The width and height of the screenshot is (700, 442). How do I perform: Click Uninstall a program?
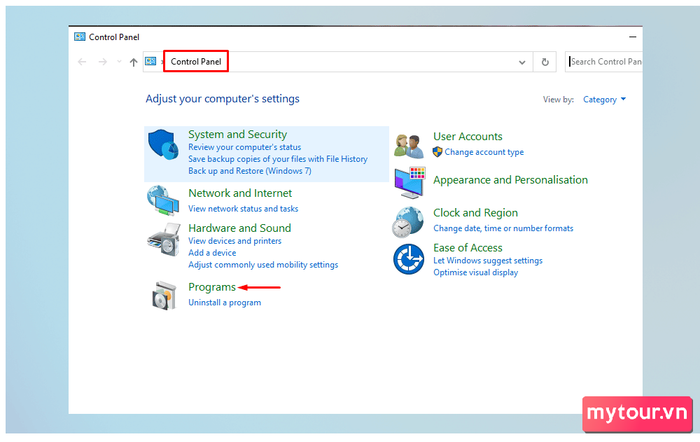coord(225,303)
